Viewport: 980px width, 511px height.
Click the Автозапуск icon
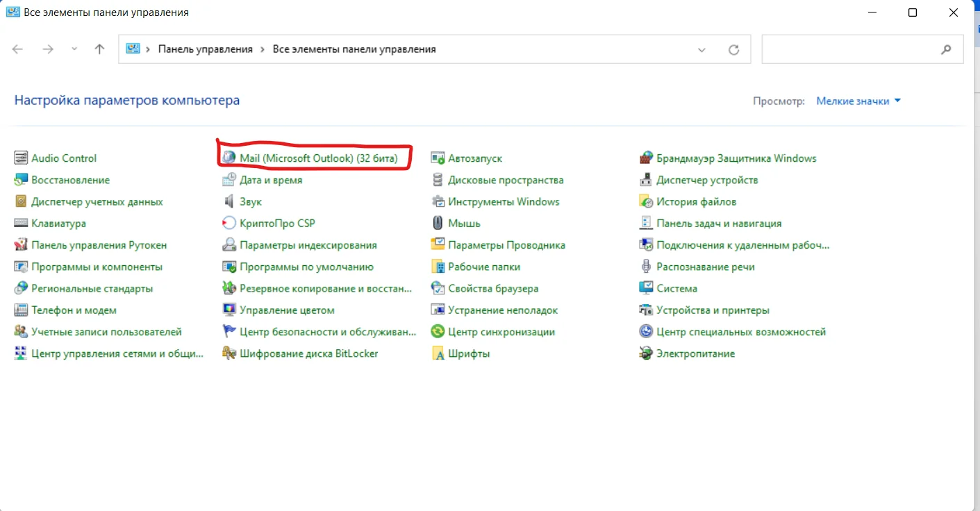[x=438, y=158]
